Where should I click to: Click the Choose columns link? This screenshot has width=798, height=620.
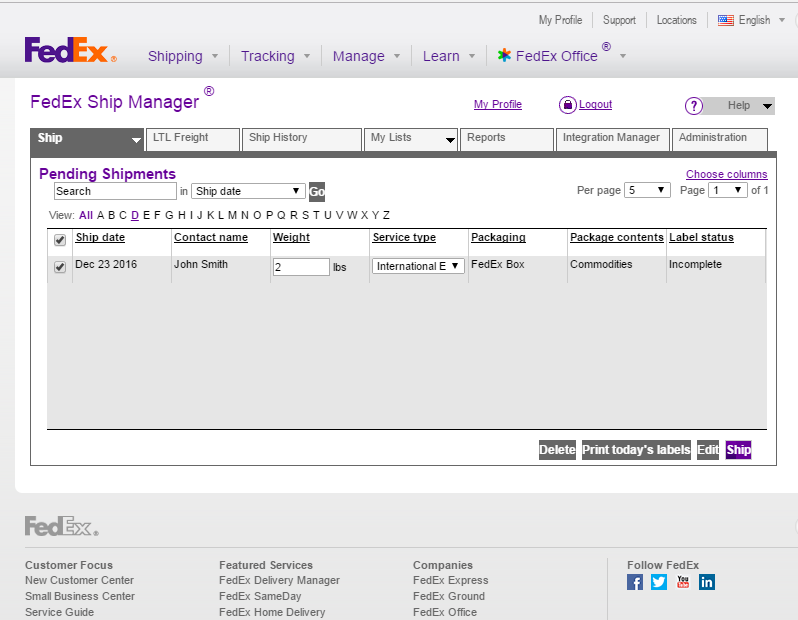point(726,174)
